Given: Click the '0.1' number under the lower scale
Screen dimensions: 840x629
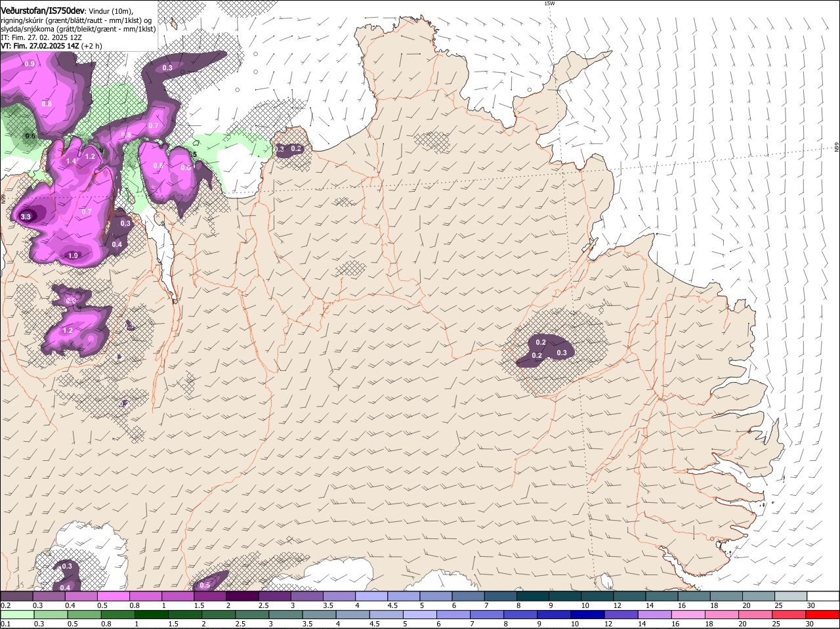Looking at the screenshot, I should click(x=6, y=624).
